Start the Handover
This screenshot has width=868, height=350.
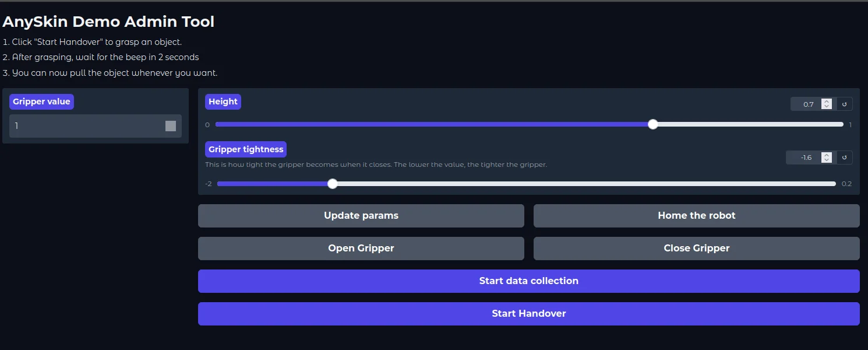(x=529, y=314)
